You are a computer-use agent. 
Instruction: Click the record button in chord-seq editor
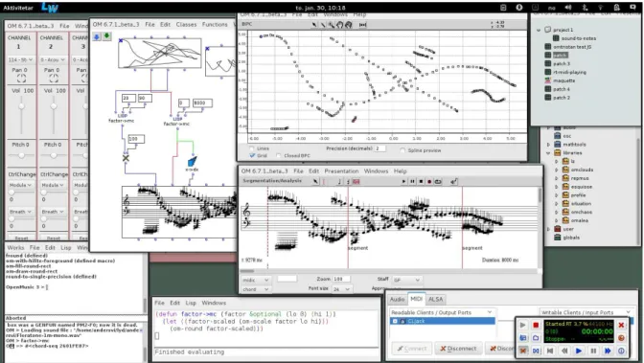(x=429, y=181)
